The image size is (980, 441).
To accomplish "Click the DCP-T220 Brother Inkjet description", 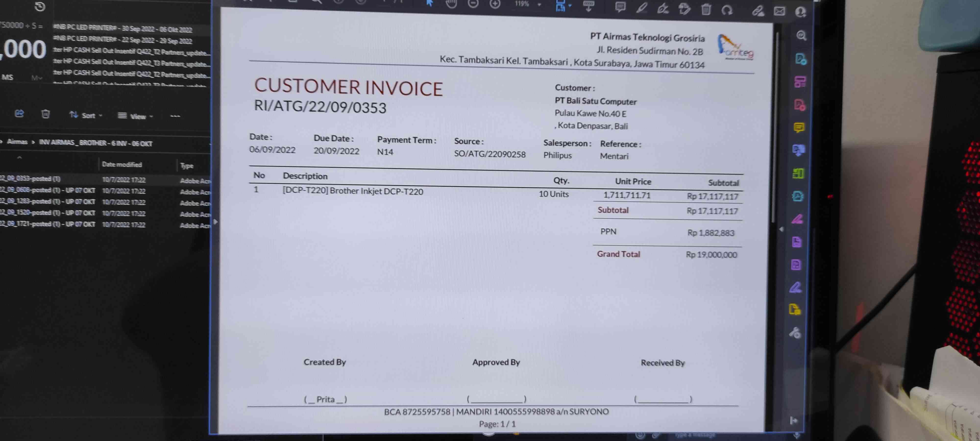I will click(353, 191).
